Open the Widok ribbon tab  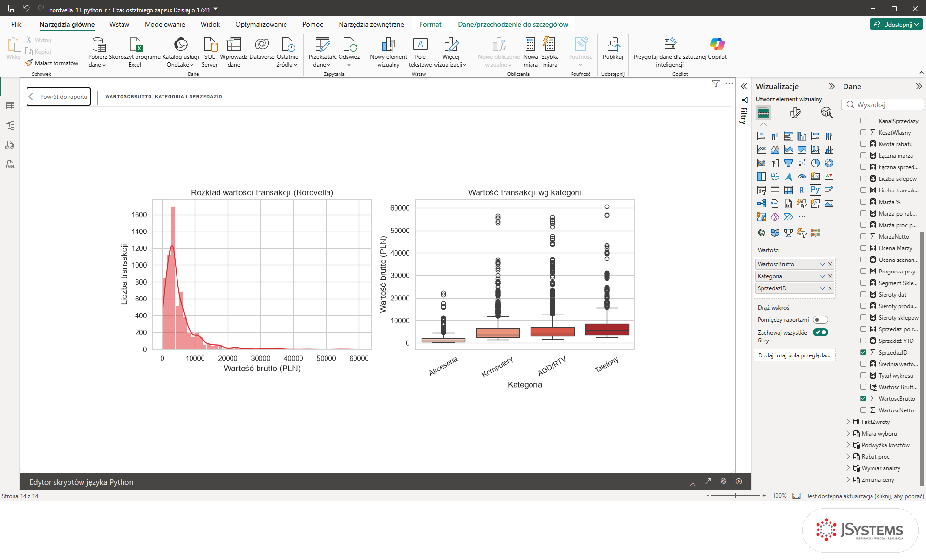(x=210, y=24)
